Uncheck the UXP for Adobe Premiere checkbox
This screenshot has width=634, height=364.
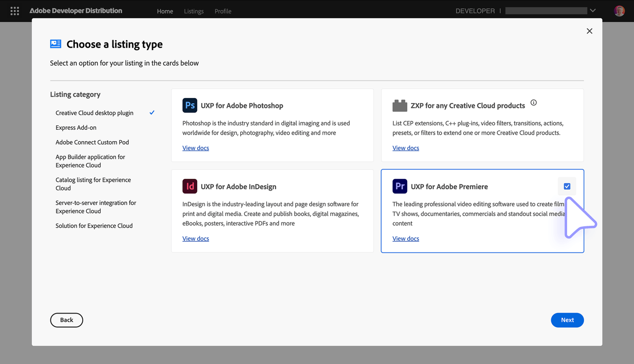(567, 187)
